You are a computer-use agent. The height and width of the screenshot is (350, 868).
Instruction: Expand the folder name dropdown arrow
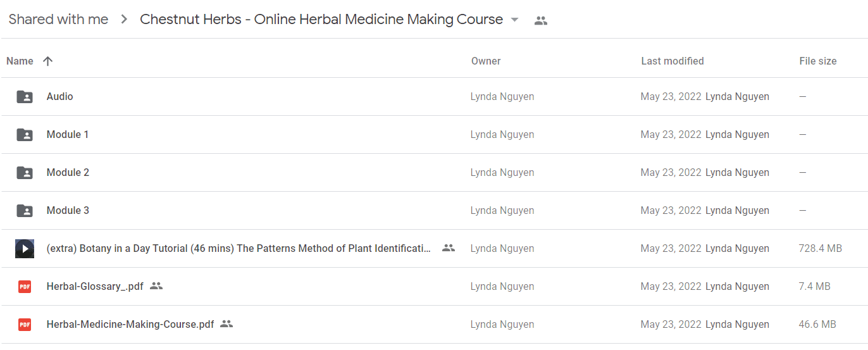(514, 20)
